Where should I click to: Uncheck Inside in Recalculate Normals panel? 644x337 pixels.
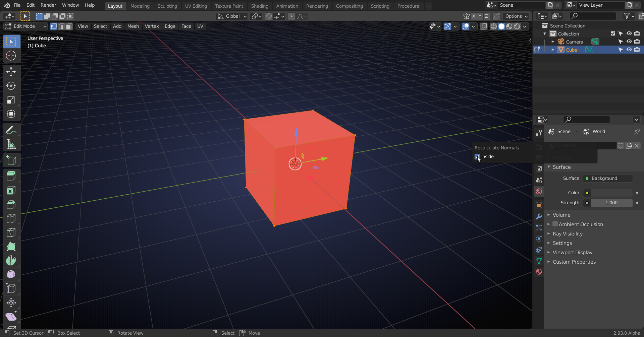[x=478, y=157]
